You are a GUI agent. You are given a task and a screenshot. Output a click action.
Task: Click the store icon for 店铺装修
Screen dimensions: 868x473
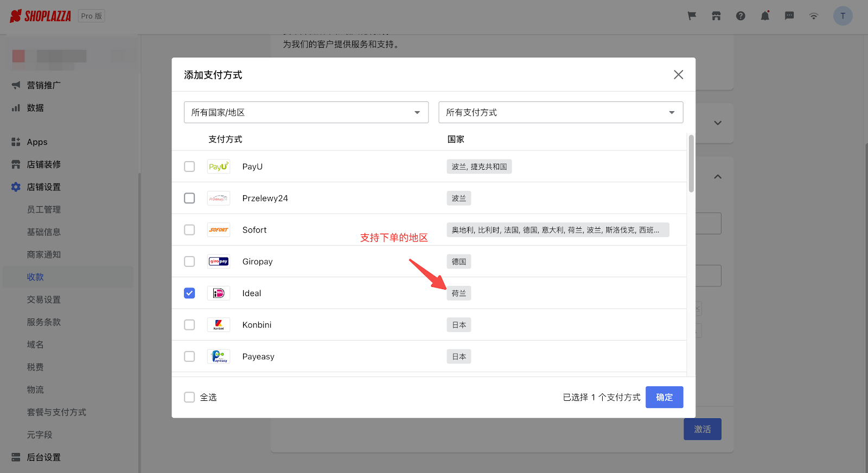click(16, 164)
